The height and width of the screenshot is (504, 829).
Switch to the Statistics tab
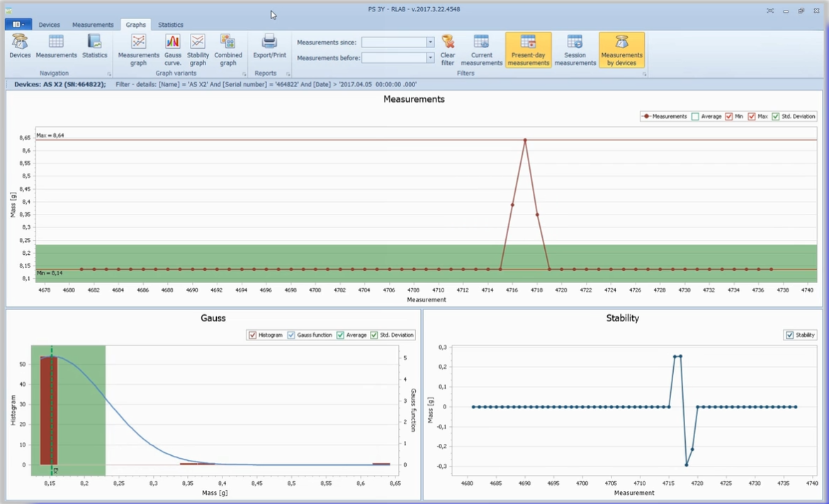click(170, 25)
